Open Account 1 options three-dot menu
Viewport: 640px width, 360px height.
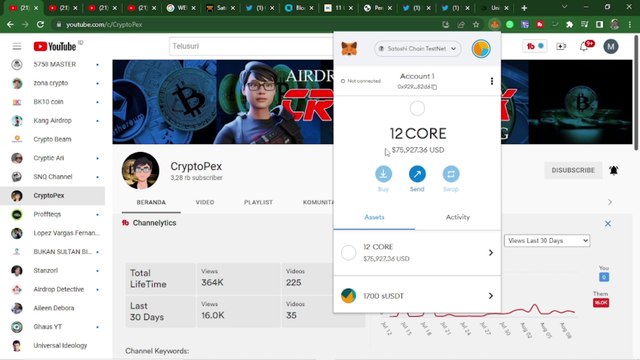[492, 81]
